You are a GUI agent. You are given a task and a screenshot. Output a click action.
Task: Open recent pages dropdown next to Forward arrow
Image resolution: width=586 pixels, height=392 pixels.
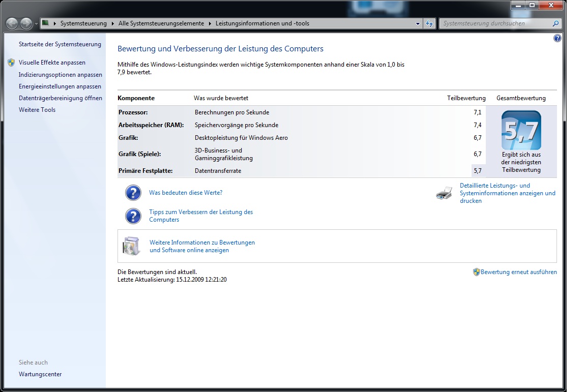[36, 23]
